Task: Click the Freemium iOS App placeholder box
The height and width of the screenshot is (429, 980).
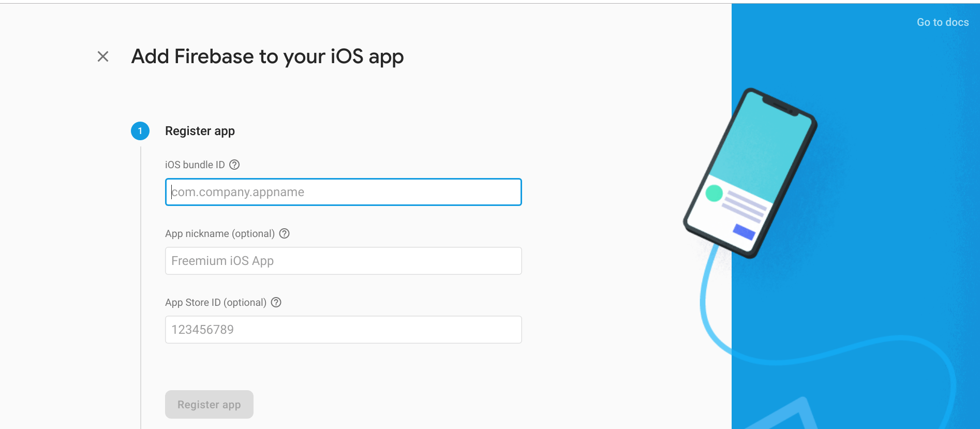Action: tap(343, 261)
